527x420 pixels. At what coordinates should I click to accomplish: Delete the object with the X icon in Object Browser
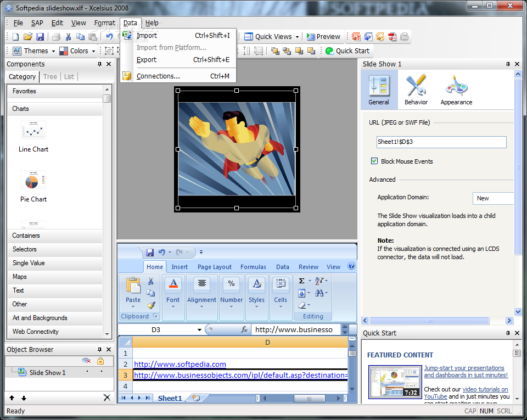107,398
